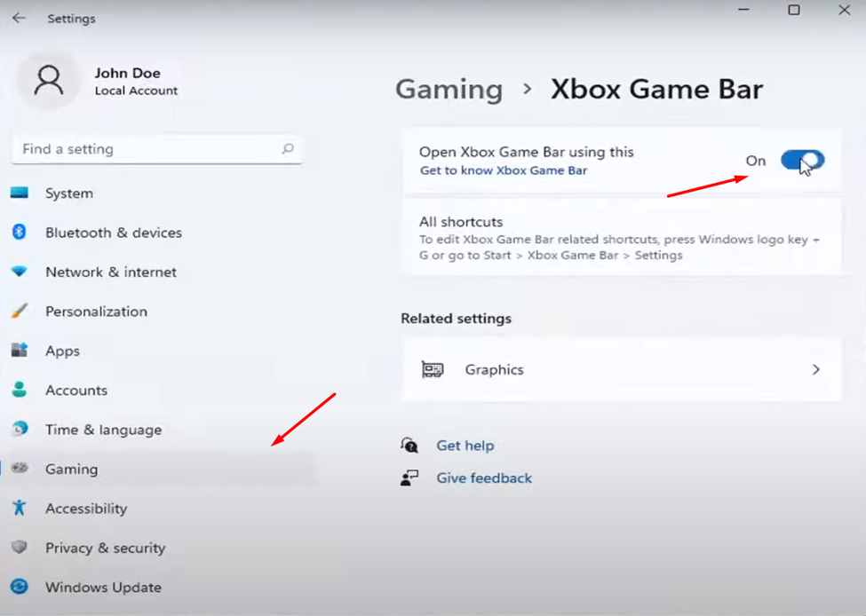Click the Get help link
Viewport: 866px width, 616px height.
[465, 446]
